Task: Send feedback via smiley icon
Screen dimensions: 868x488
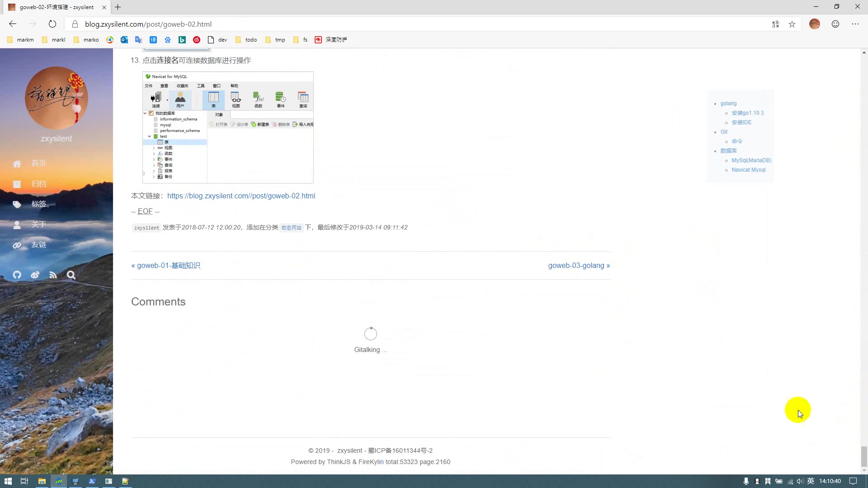Action: pyautogui.click(x=835, y=24)
